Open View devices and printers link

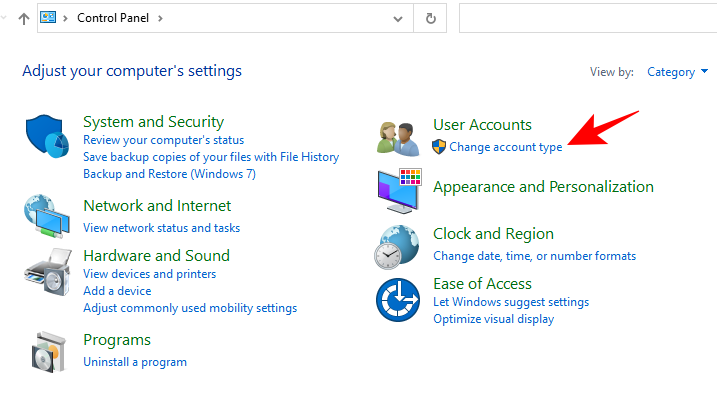pyautogui.click(x=149, y=274)
